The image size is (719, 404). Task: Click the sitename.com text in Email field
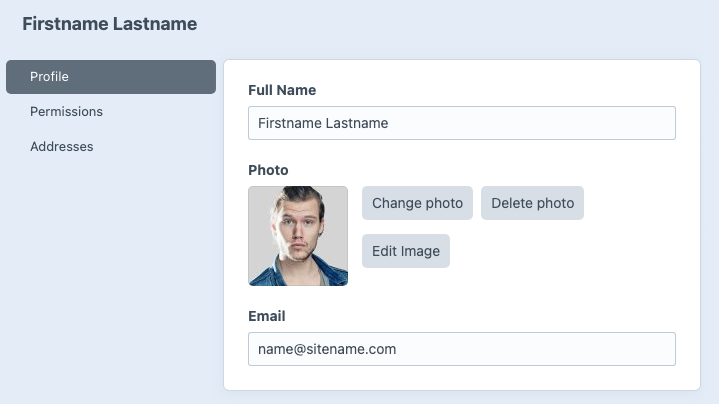[354, 349]
